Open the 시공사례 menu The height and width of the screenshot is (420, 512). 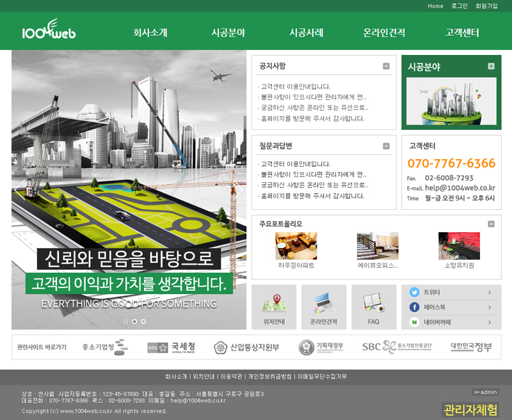[x=306, y=33]
